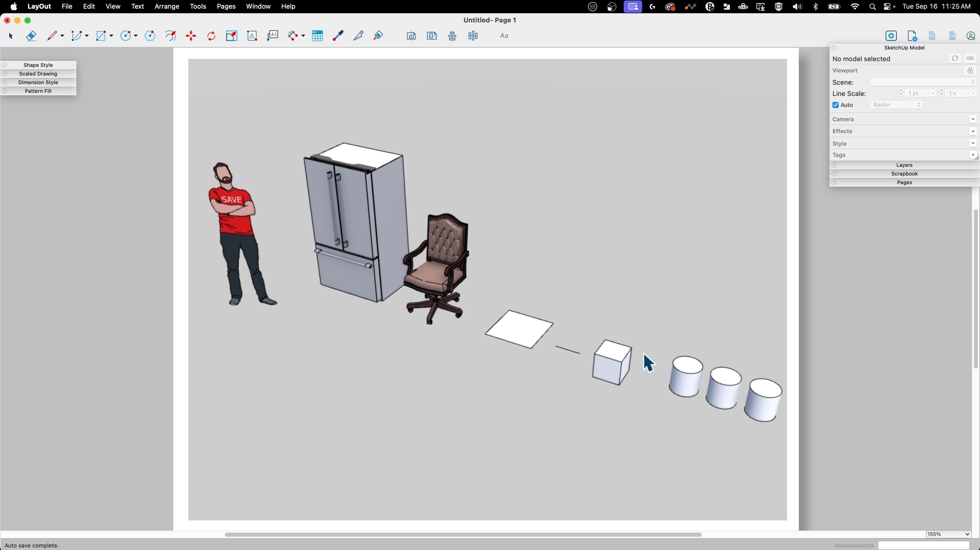Screen dimensions: 980x550
Task: Expand the Shape Style panel
Action: [x=39, y=65]
